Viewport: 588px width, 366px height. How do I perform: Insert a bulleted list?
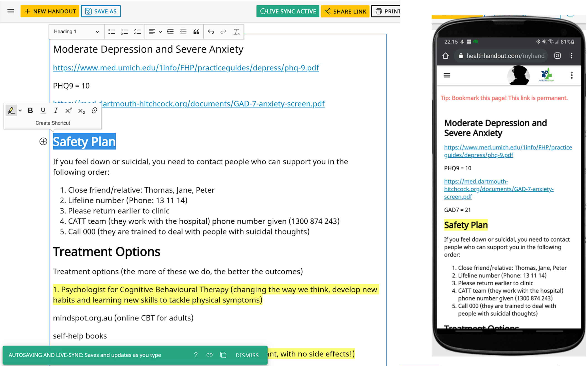tap(112, 32)
